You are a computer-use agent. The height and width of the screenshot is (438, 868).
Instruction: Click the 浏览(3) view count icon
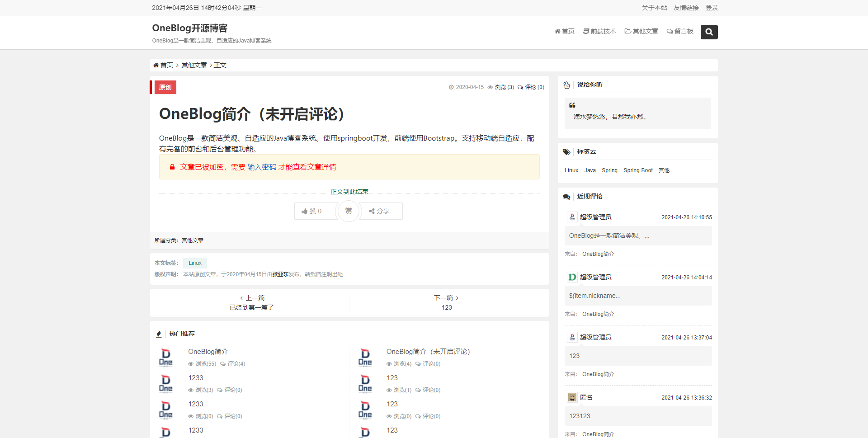point(490,87)
